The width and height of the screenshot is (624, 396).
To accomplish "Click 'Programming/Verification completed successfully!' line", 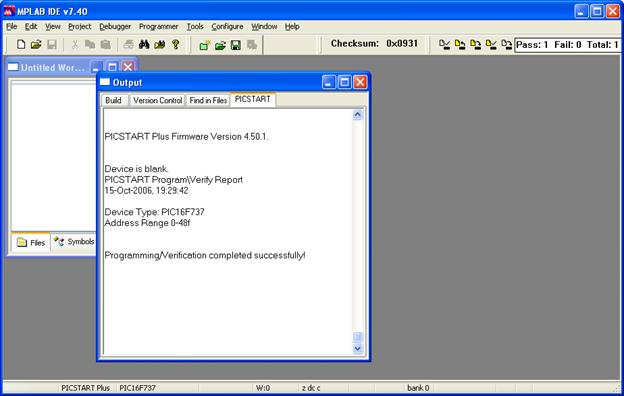I will click(205, 255).
